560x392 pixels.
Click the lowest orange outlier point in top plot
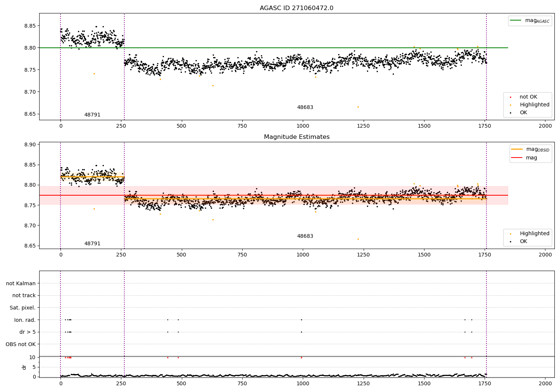pyautogui.click(x=358, y=107)
